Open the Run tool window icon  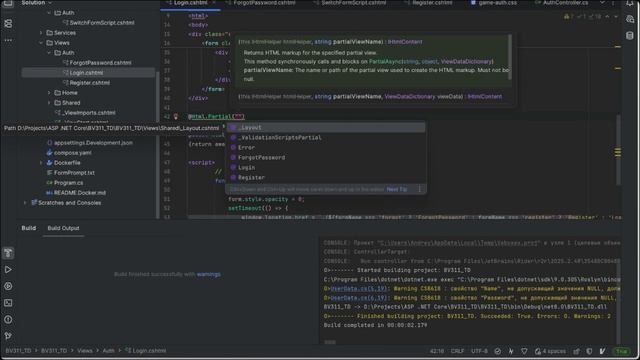click(8, 270)
